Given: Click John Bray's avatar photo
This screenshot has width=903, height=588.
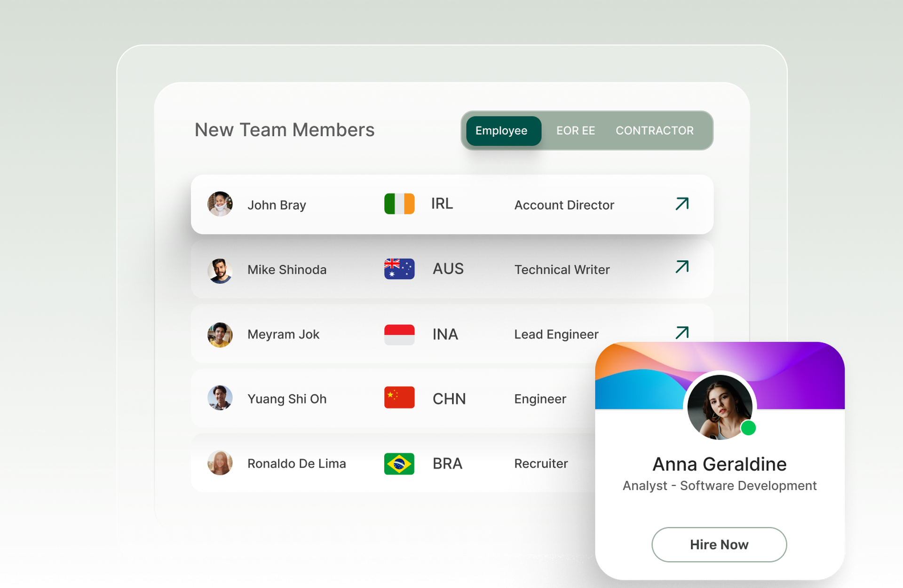Looking at the screenshot, I should (220, 204).
